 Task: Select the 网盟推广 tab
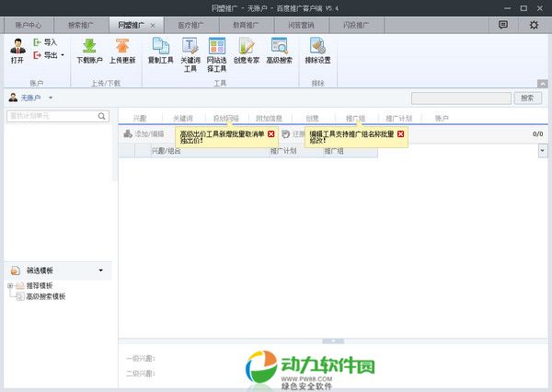(131, 26)
